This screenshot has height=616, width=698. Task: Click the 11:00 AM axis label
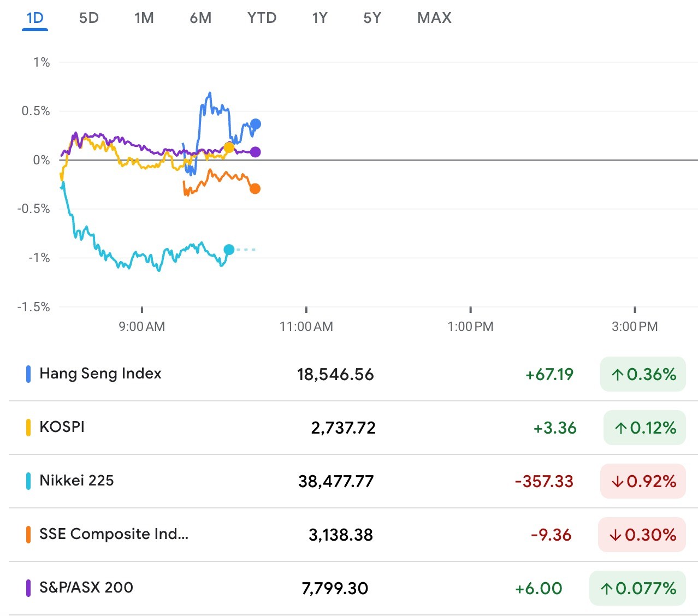click(x=306, y=327)
